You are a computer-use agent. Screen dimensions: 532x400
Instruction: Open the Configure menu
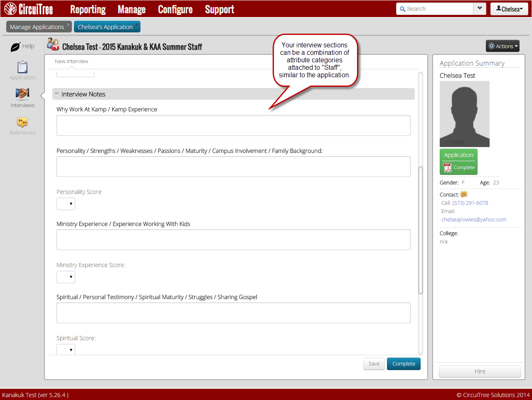(x=175, y=9)
